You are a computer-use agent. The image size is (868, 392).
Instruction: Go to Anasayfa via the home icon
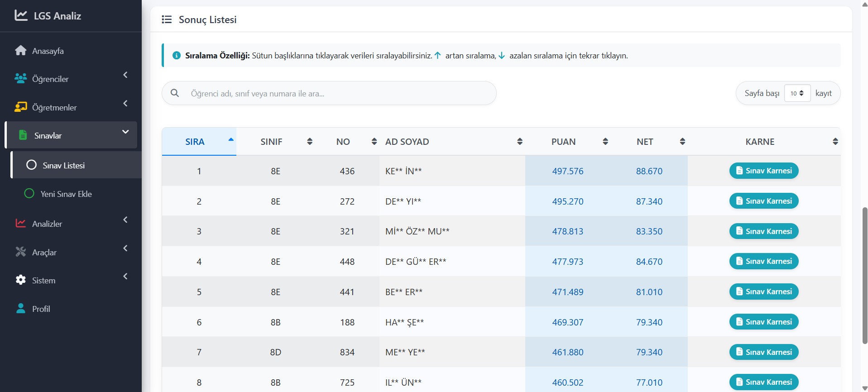[x=21, y=51]
